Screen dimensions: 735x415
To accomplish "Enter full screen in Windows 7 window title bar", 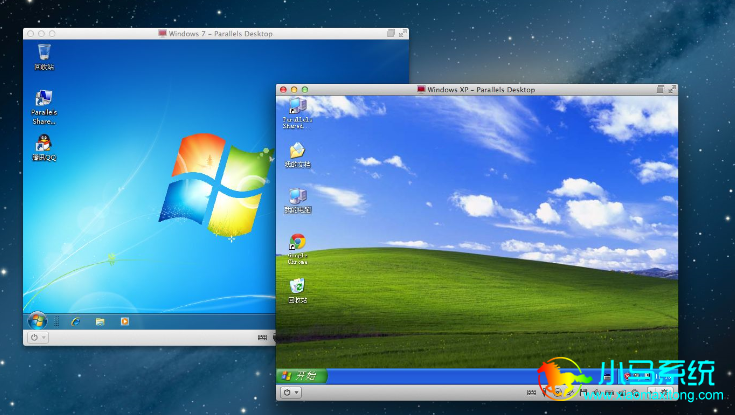I will [x=403, y=33].
